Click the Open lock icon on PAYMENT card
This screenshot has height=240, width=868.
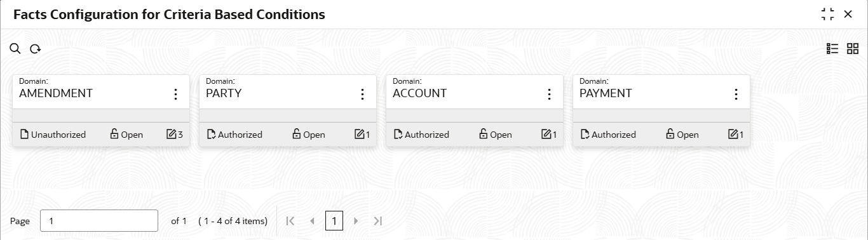point(670,134)
